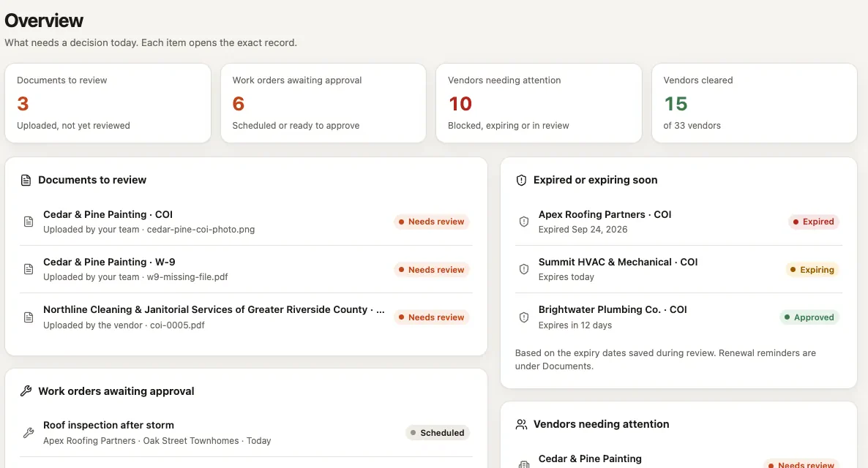Click the Documents to review section icon
The image size is (868, 468).
pos(26,181)
